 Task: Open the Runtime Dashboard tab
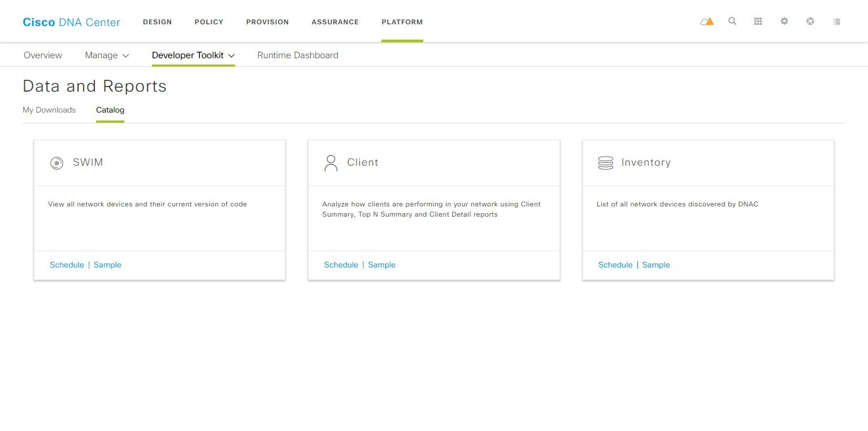[298, 55]
